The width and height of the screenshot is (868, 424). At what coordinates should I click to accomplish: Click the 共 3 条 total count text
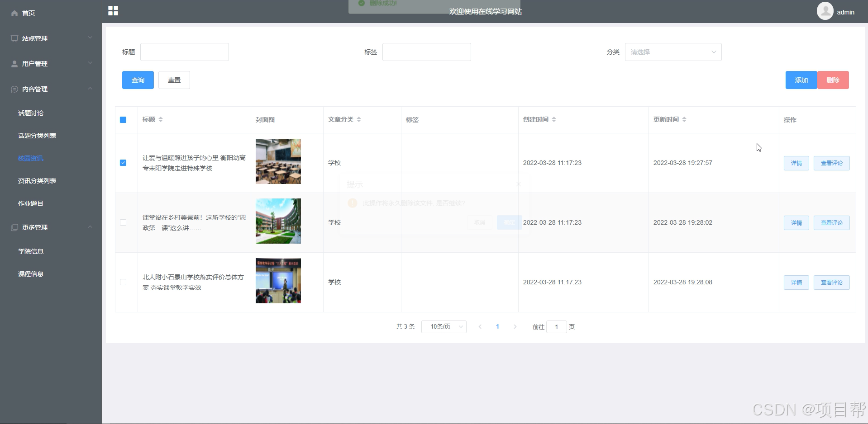pyautogui.click(x=405, y=326)
